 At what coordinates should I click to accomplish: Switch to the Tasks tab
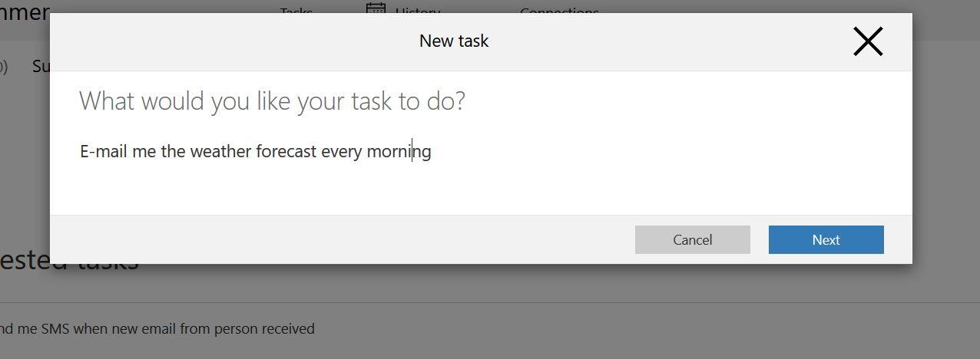click(x=296, y=11)
